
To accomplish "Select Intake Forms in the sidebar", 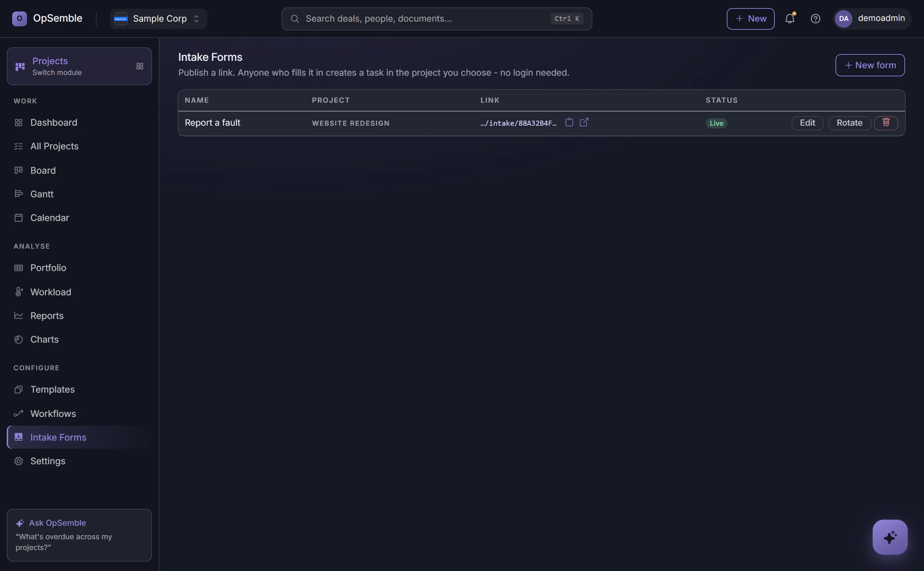I will (x=79, y=437).
